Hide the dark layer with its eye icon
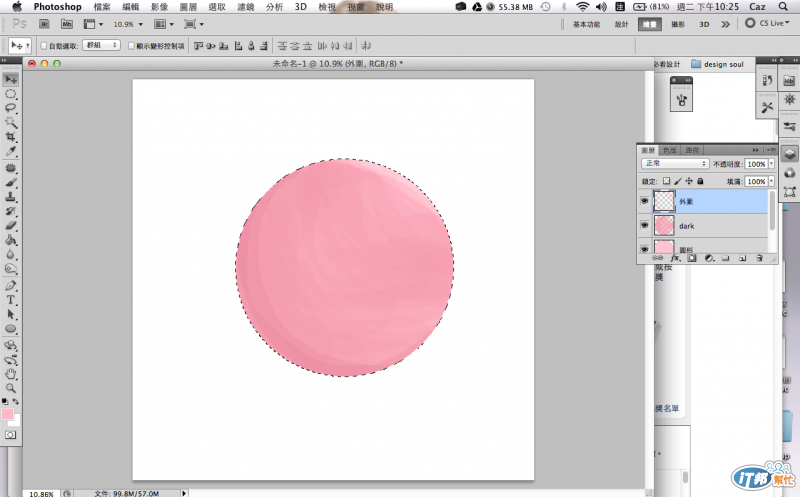This screenshot has width=800, height=497. 644,226
